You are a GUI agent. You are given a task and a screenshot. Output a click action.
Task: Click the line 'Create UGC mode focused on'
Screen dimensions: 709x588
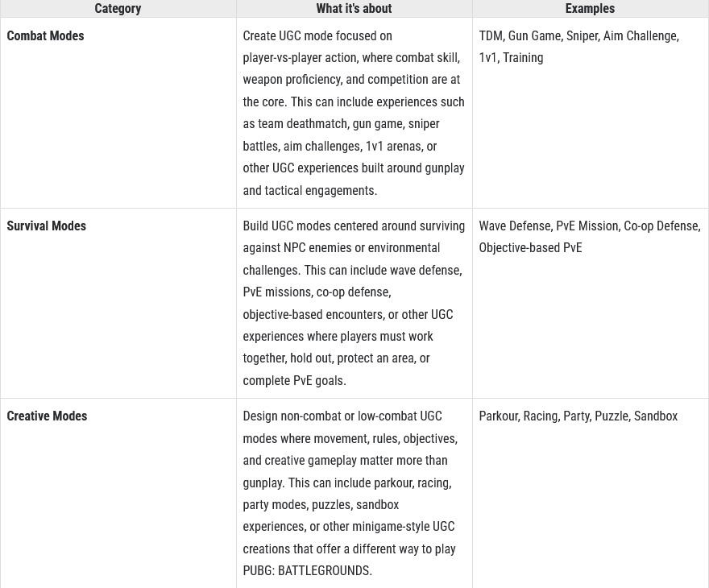[x=317, y=35]
